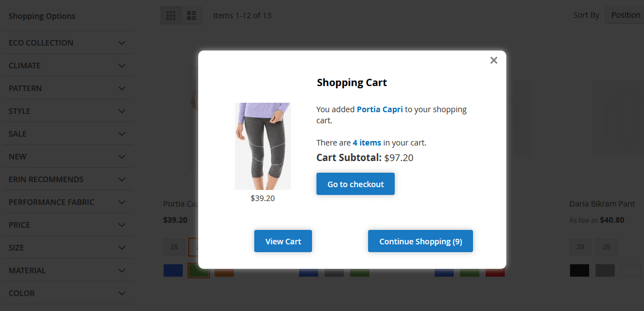Screen dimensions: 644x311
Task: Follow the 4 items cart link
Action: coord(367,143)
